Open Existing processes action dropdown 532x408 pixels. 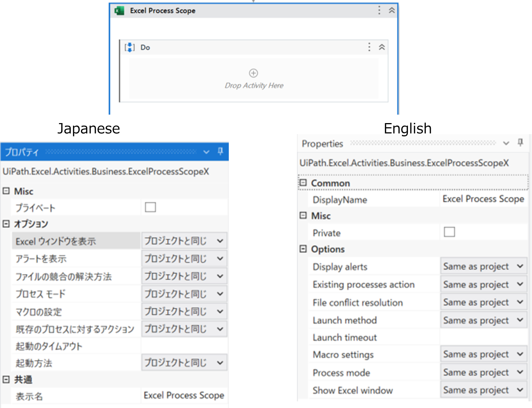click(483, 284)
